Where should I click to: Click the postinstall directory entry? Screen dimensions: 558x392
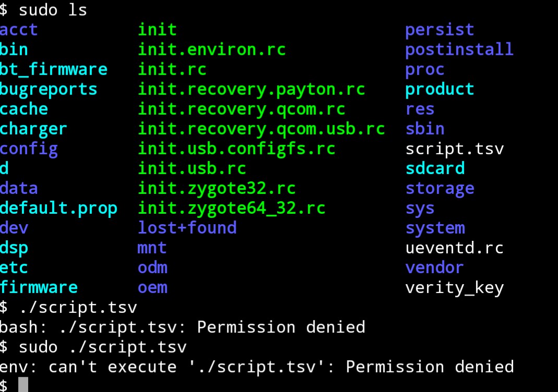[459, 50]
